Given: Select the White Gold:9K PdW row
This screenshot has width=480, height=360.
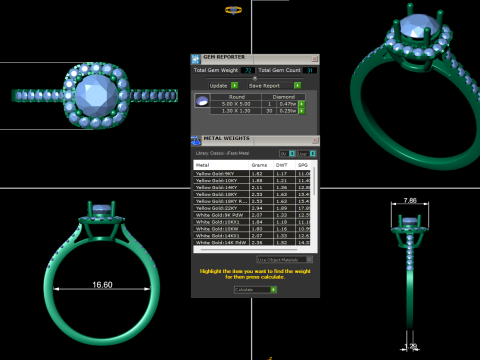Looking at the screenshot, I should (252, 215).
